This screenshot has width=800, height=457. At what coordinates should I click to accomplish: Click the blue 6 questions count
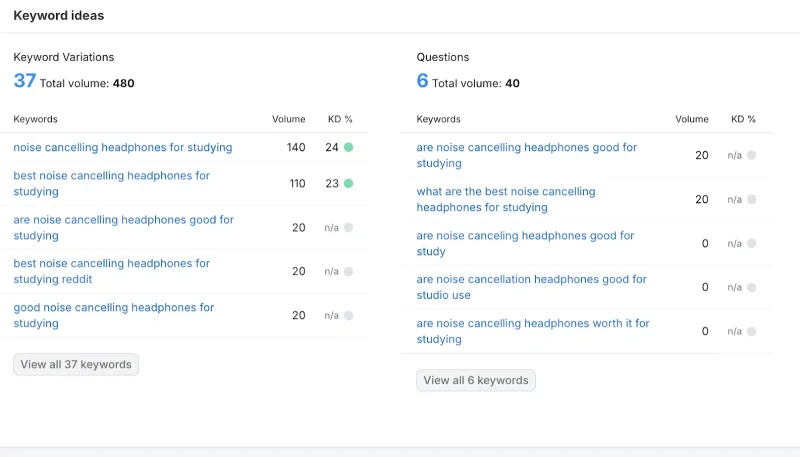(422, 81)
